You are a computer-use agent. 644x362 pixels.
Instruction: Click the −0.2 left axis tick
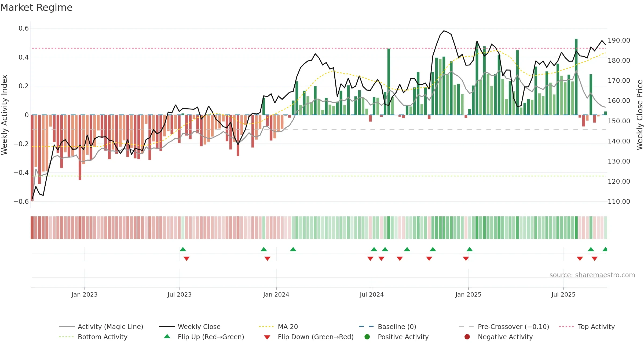(x=21, y=144)
